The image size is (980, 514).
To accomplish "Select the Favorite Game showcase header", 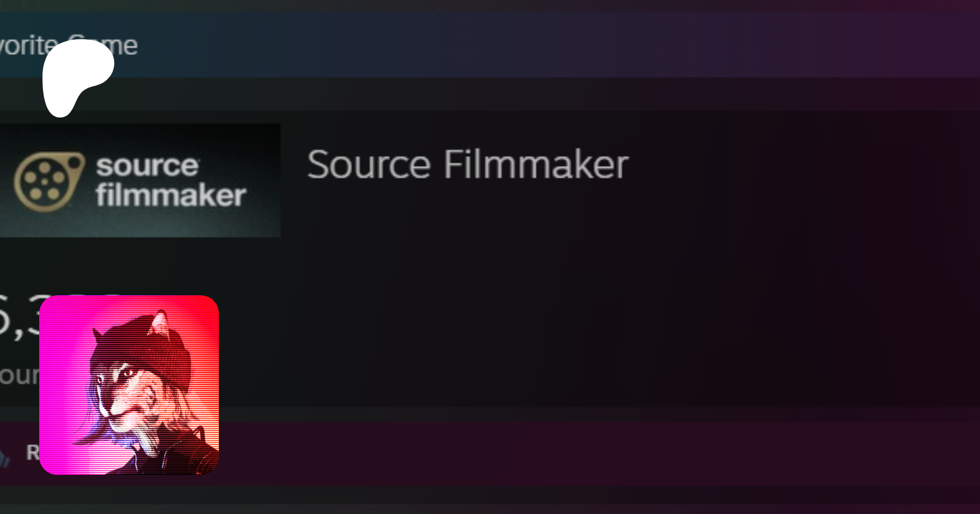I will point(490,45).
